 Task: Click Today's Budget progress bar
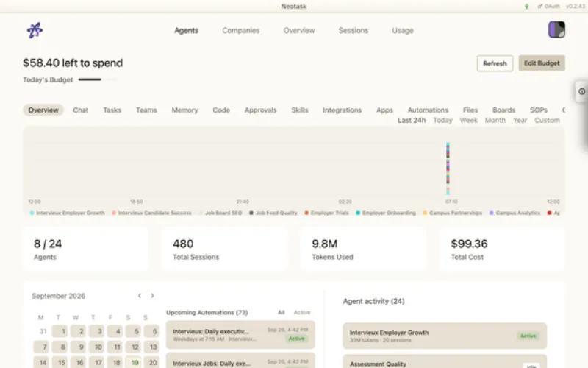coord(98,79)
